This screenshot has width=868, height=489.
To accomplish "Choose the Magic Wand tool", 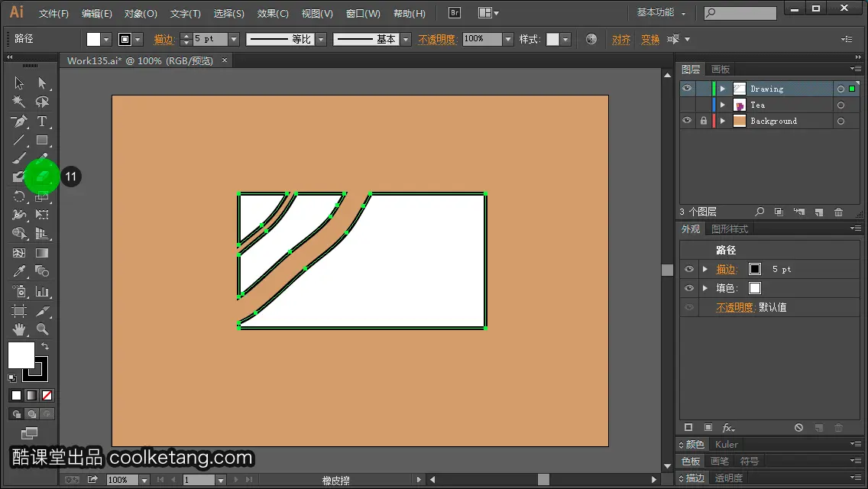I will 19,102.
